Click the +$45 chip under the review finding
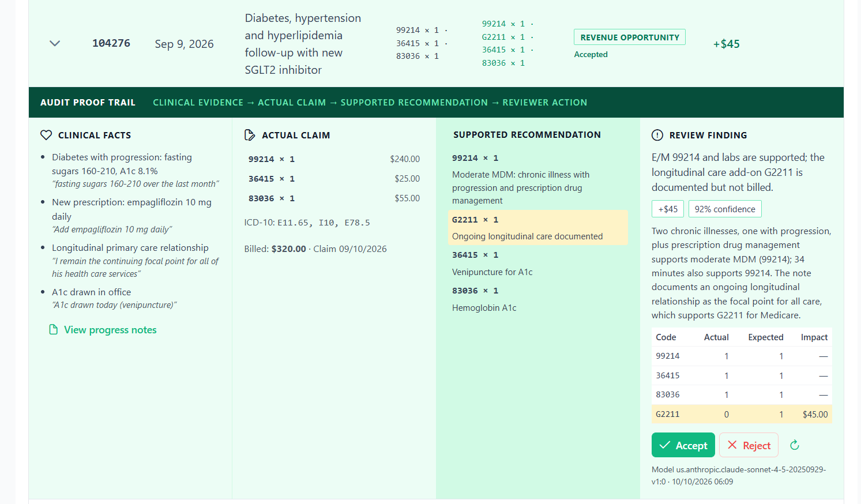 (x=668, y=209)
